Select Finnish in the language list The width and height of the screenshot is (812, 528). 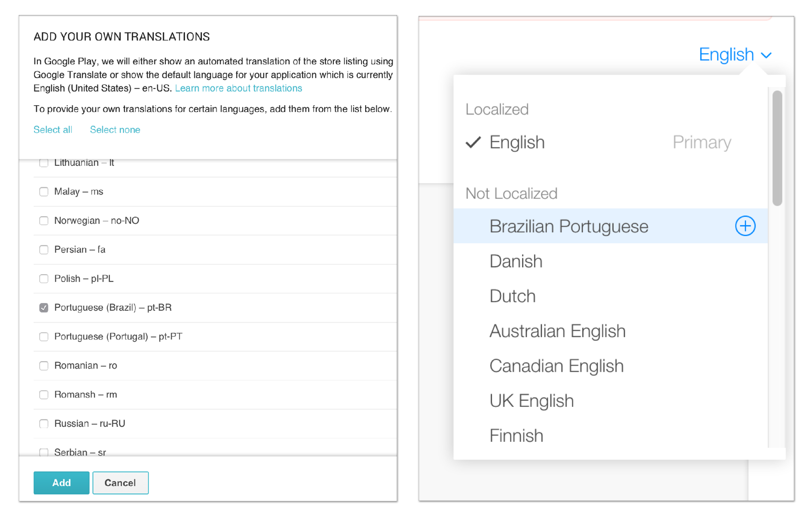coord(610,436)
